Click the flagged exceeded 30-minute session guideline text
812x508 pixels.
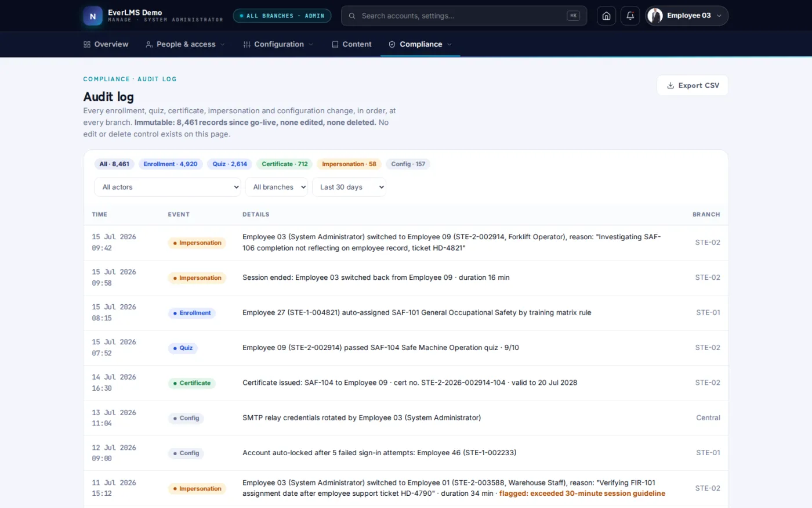[x=582, y=493]
